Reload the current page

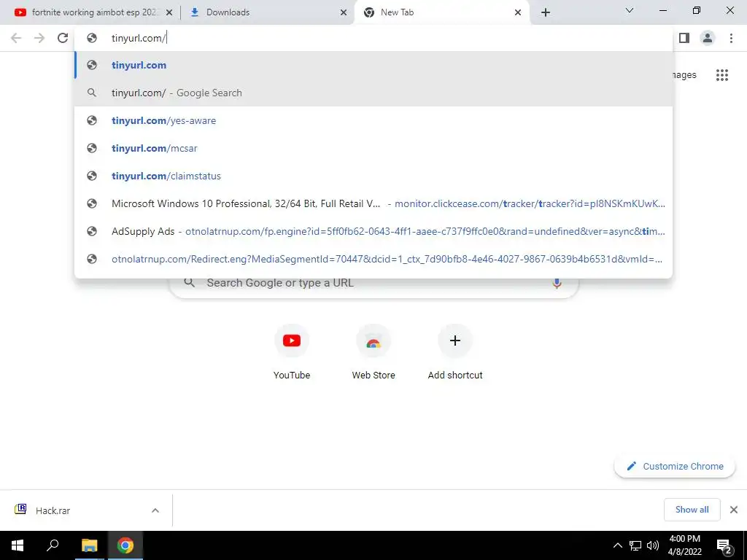pyautogui.click(x=63, y=38)
